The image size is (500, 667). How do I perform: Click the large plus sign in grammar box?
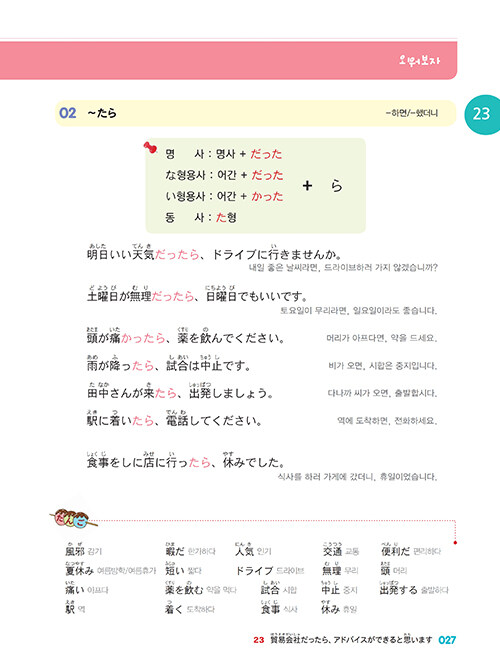[307, 185]
